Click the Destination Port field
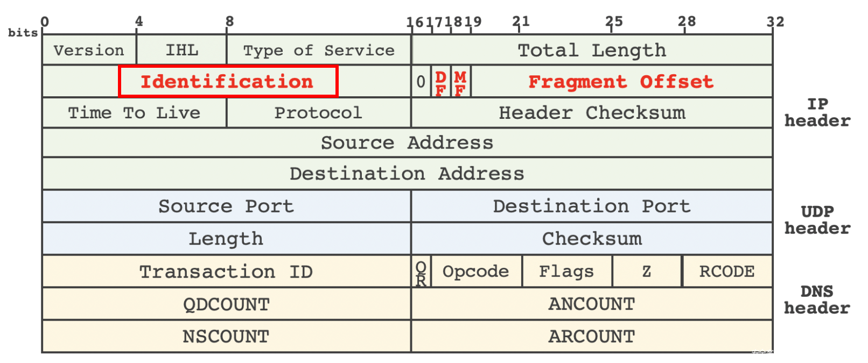The image size is (868, 363). 592,206
